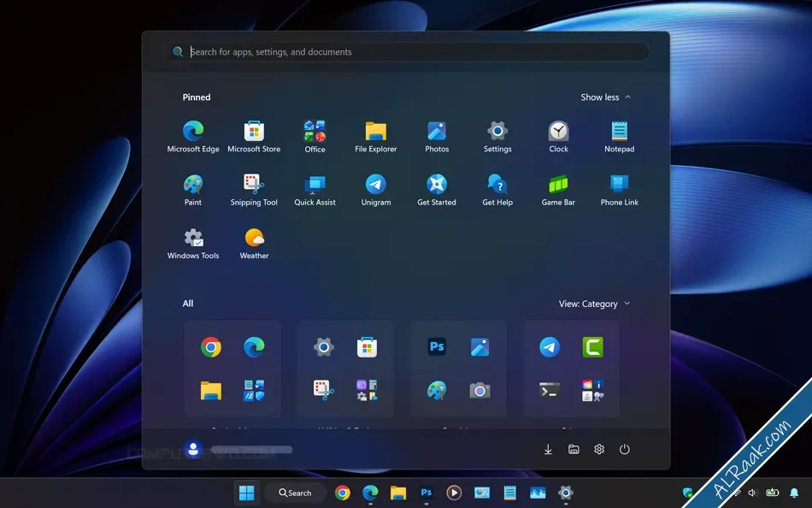Open Edge from the taskbar
The image size is (812, 508).
click(x=370, y=493)
